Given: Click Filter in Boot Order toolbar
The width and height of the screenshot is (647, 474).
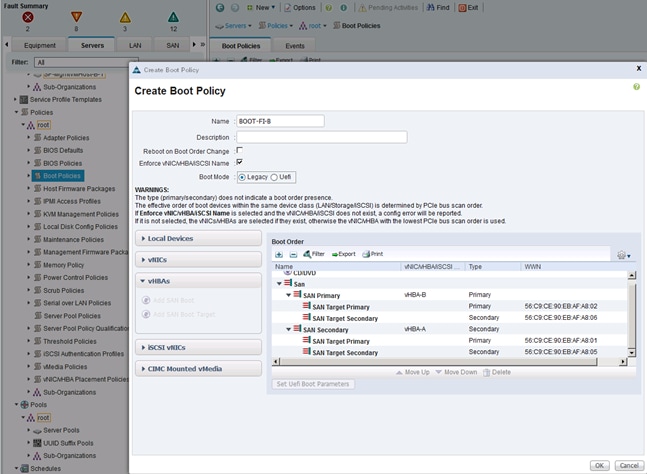Looking at the screenshot, I should click(x=314, y=254).
